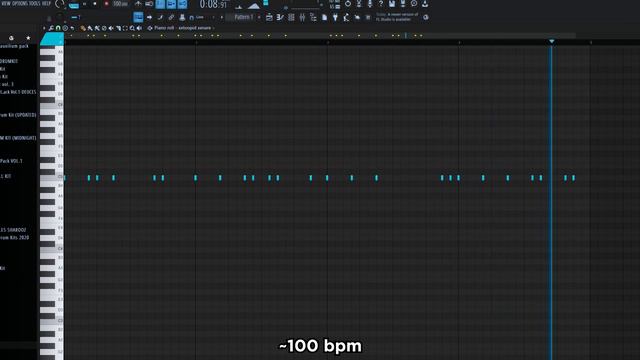Open the snap Line dropdown
This screenshot has width=640, height=360.
(202, 18)
